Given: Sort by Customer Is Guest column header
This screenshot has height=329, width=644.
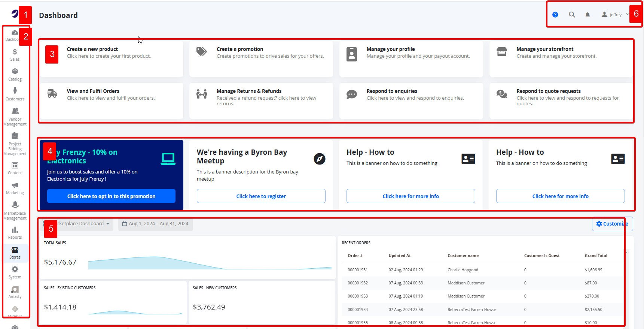Looking at the screenshot, I should 542,256.
